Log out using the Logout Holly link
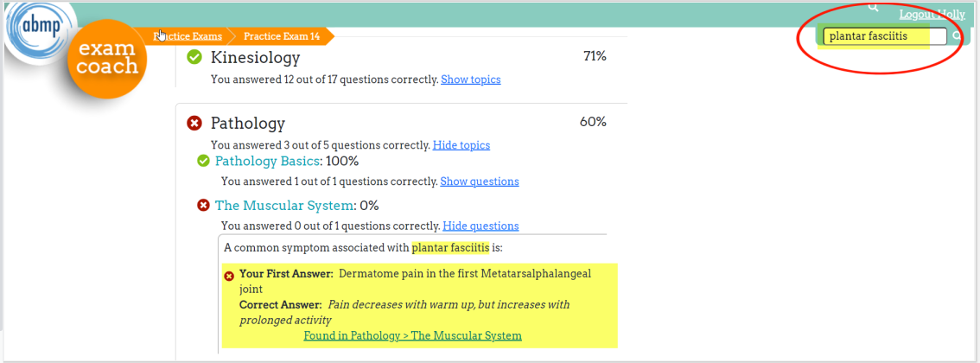 [932, 15]
